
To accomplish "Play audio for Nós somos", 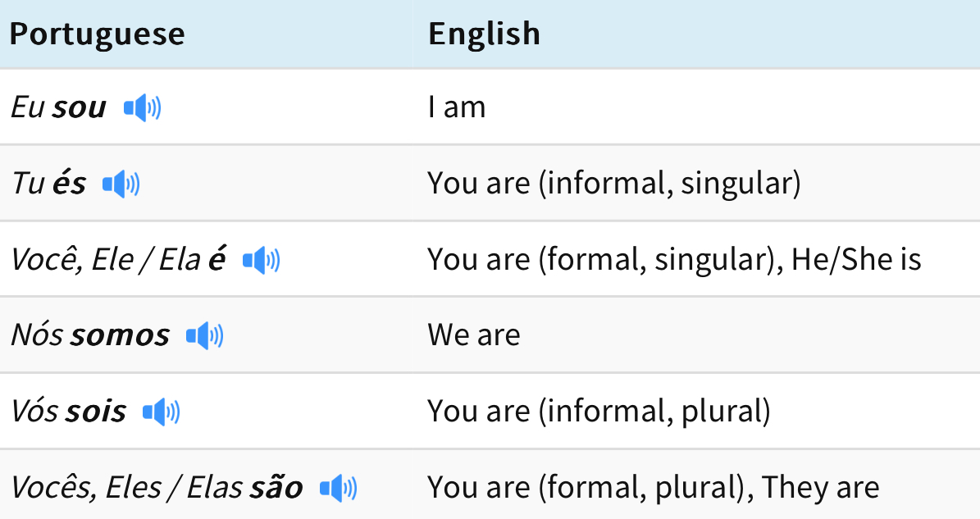I will pos(204,336).
